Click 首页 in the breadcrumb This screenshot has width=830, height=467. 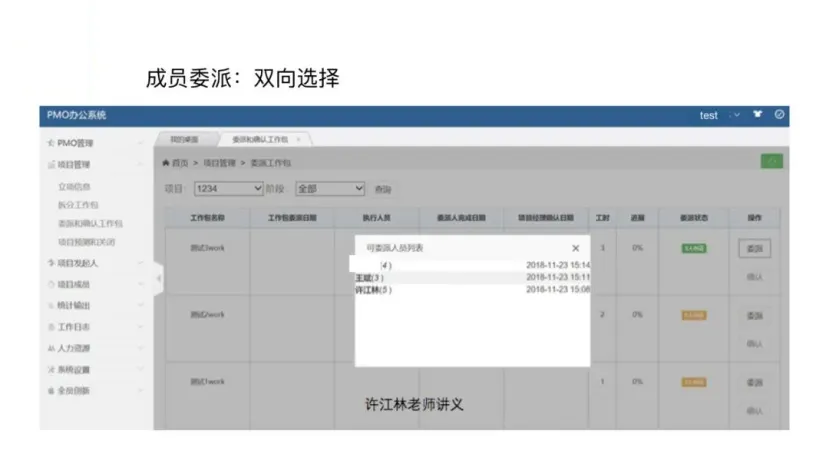coord(180,163)
